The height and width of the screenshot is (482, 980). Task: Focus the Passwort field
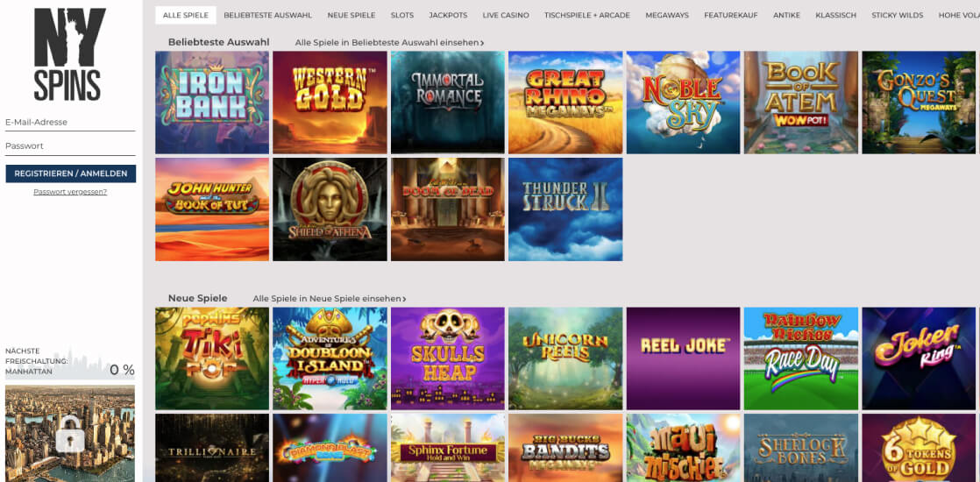tap(70, 146)
